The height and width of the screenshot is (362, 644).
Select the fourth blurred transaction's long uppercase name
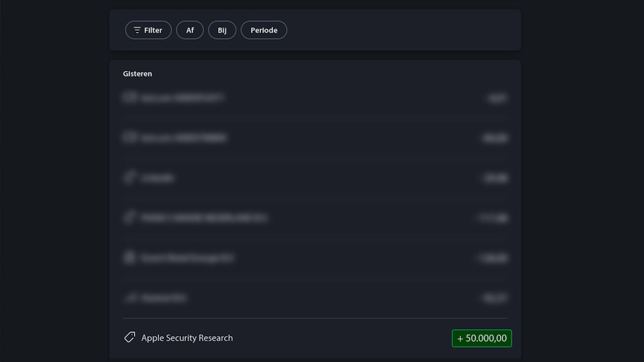(204, 218)
